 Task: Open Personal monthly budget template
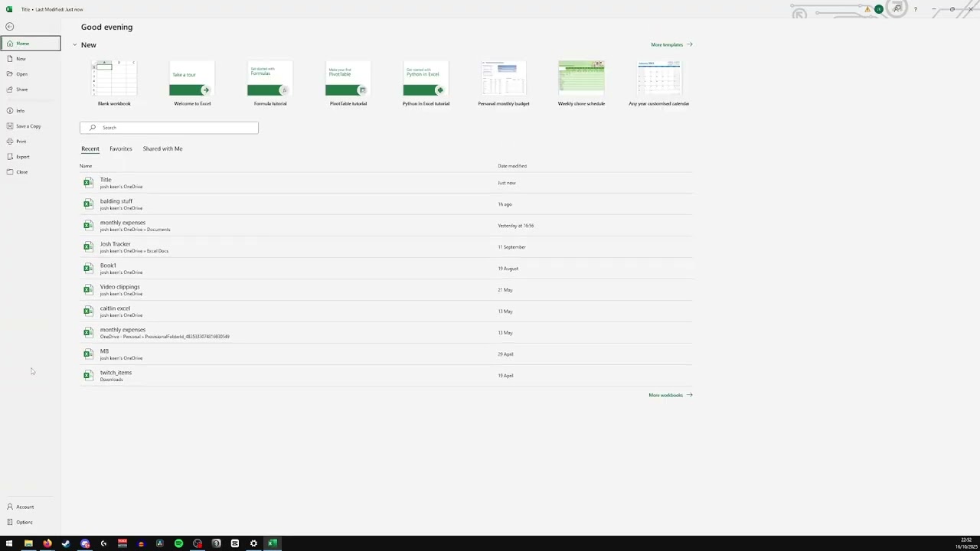pyautogui.click(x=504, y=83)
